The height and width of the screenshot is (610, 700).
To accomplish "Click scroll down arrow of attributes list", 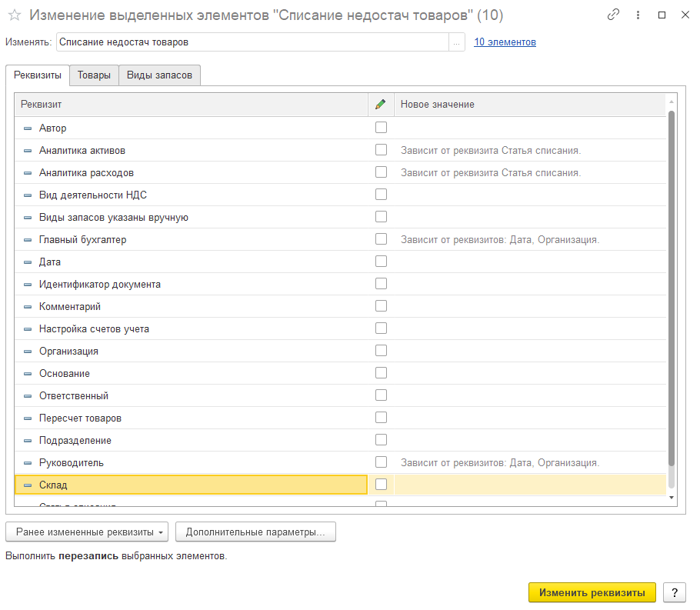I will click(x=671, y=498).
